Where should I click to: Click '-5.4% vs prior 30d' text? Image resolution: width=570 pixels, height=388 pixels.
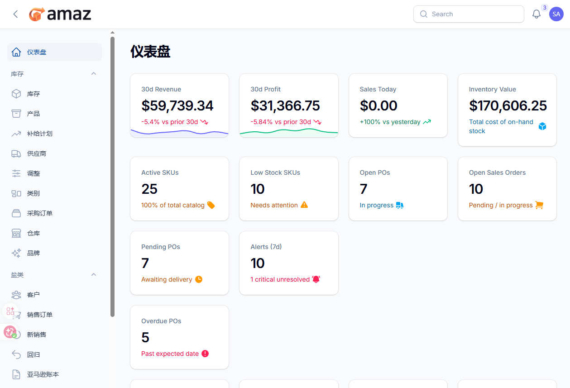point(169,122)
